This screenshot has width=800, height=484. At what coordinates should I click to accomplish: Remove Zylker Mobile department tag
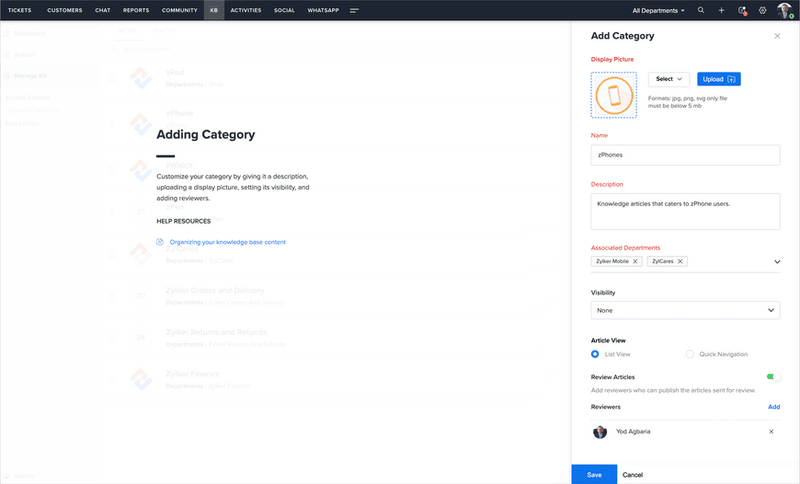[x=635, y=261]
